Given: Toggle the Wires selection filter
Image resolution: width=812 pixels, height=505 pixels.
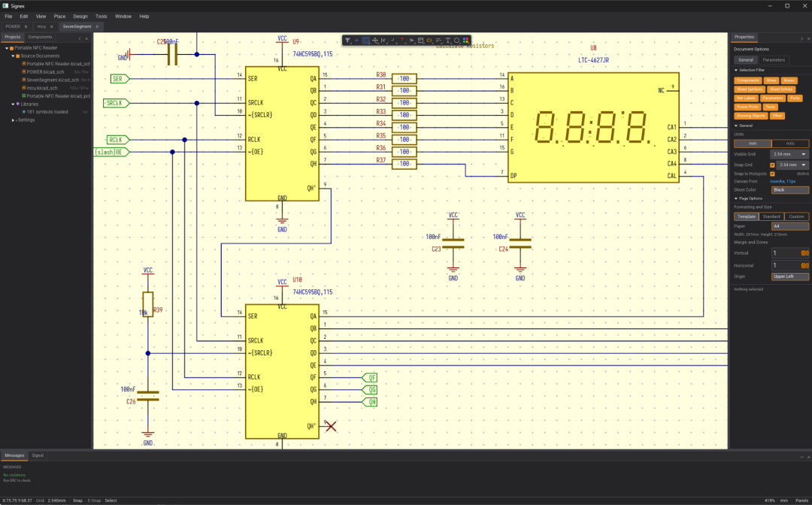Looking at the screenshot, I should [x=771, y=80].
